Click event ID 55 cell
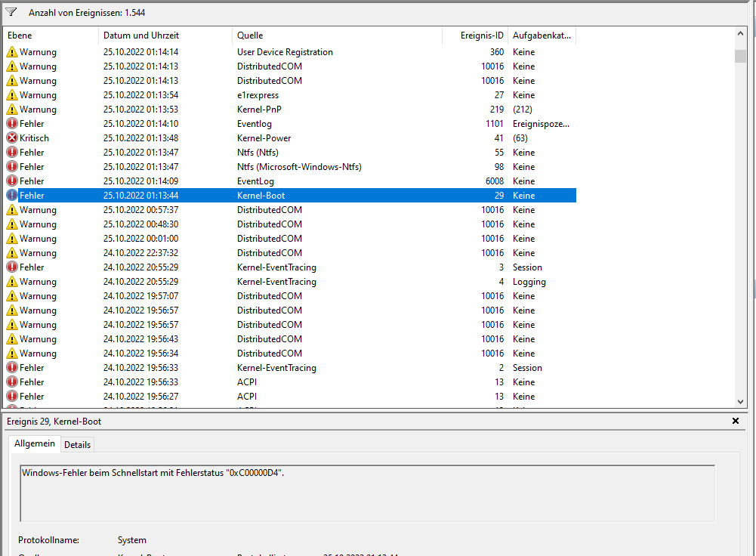The height and width of the screenshot is (556, 756). 499,153
